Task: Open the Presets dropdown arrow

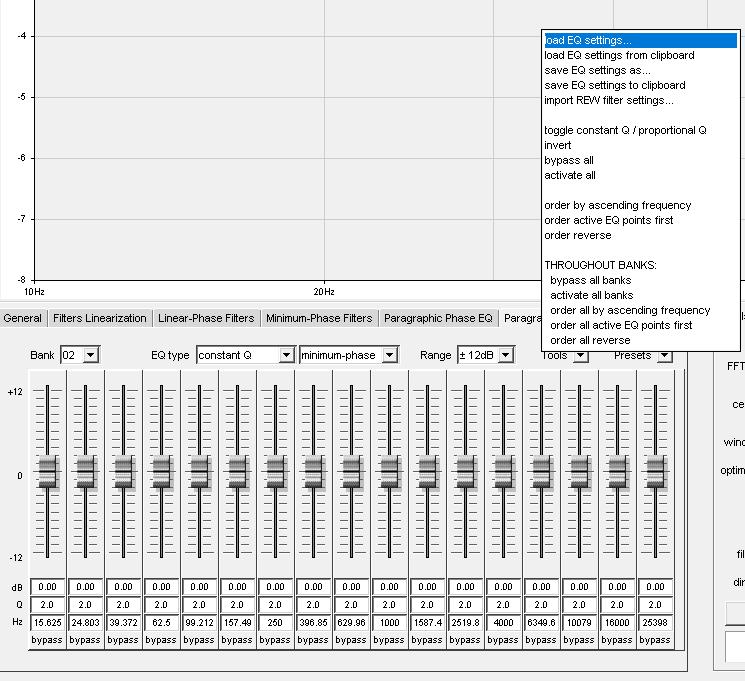Action: tap(665, 355)
